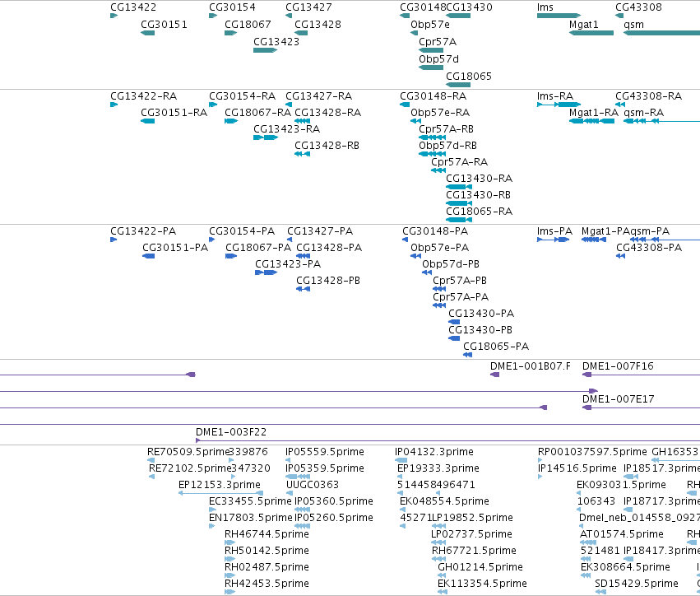Open transcript CG13423-RA label
This screenshot has width=700, height=596.
click(286, 129)
